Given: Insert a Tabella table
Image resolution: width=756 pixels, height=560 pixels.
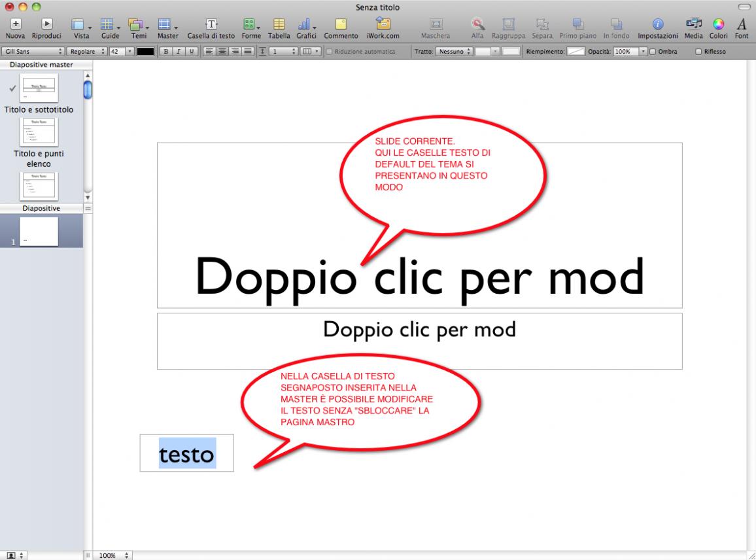Looking at the screenshot, I should tap(279, 24).
